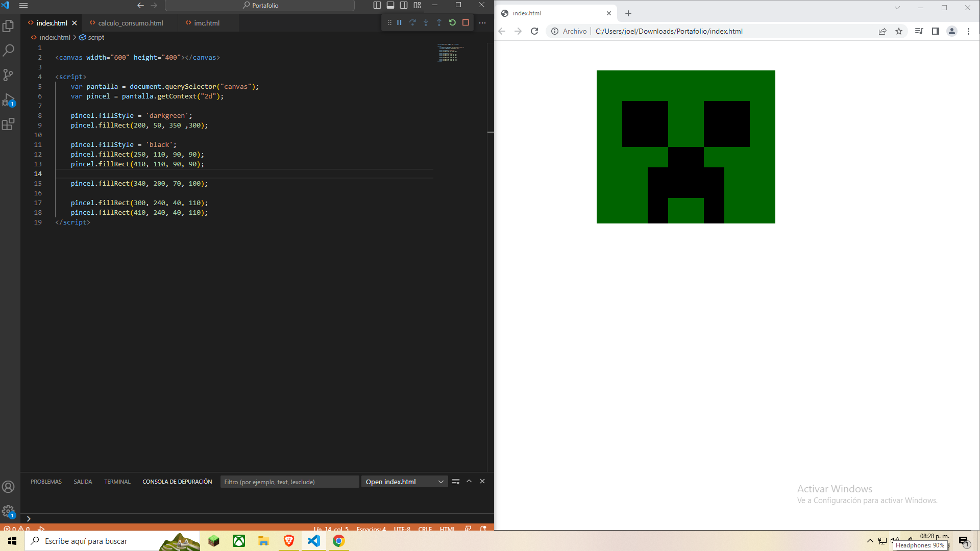Open the Windows Start menu
980x551 pixels.
(12, 541)
